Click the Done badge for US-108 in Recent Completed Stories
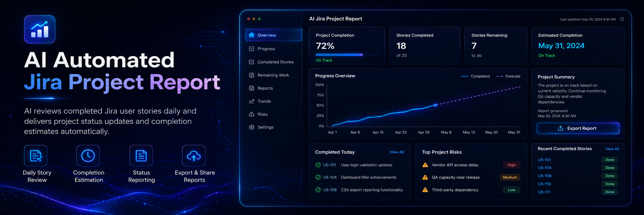 click(x=610, y=176)
